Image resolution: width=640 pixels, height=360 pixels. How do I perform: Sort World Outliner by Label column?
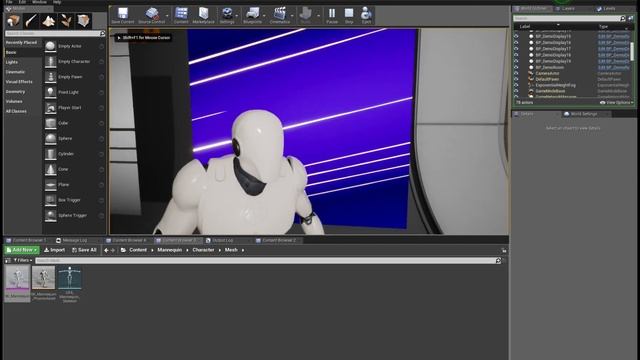pos(525,27)
